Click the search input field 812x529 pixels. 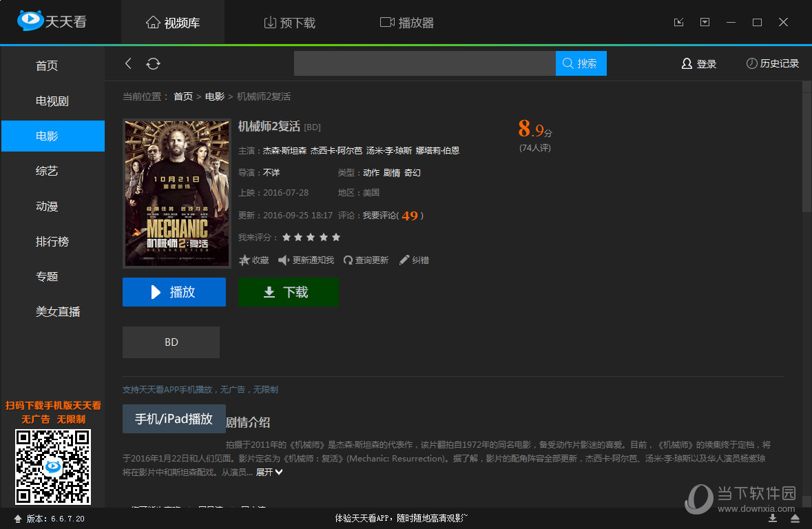click(x=424, y=63)
